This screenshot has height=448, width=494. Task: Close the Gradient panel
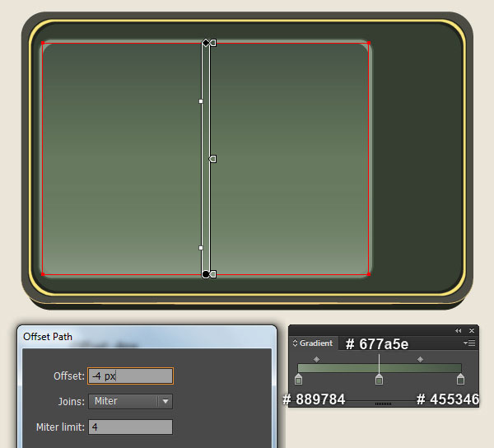tap(472, 330)
